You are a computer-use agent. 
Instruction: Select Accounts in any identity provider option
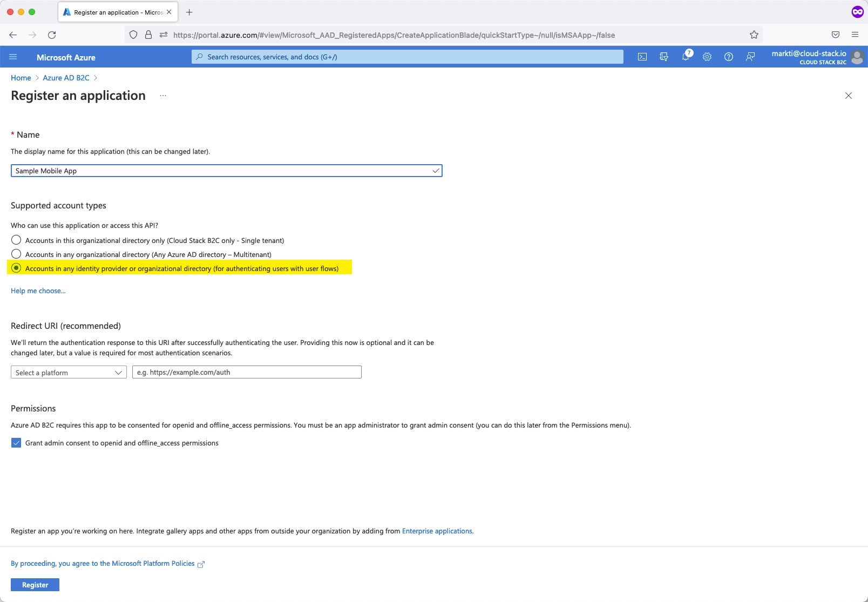[16, 268]
